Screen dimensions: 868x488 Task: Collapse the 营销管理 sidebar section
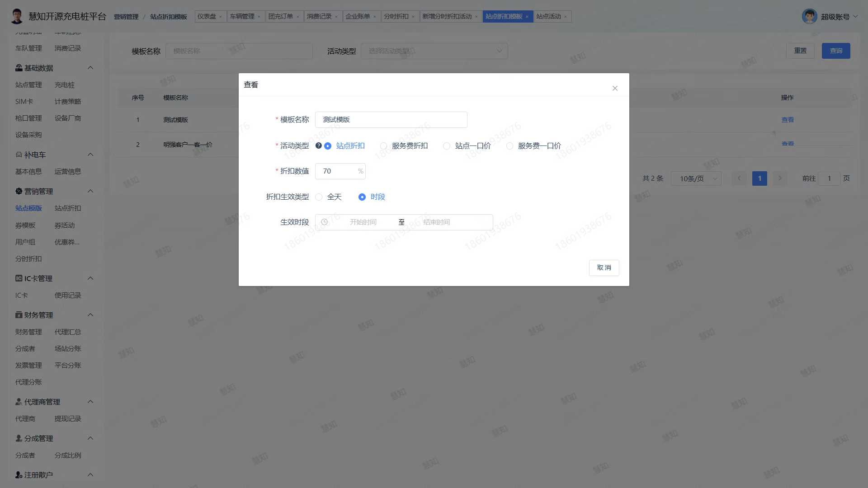(90, 191)
